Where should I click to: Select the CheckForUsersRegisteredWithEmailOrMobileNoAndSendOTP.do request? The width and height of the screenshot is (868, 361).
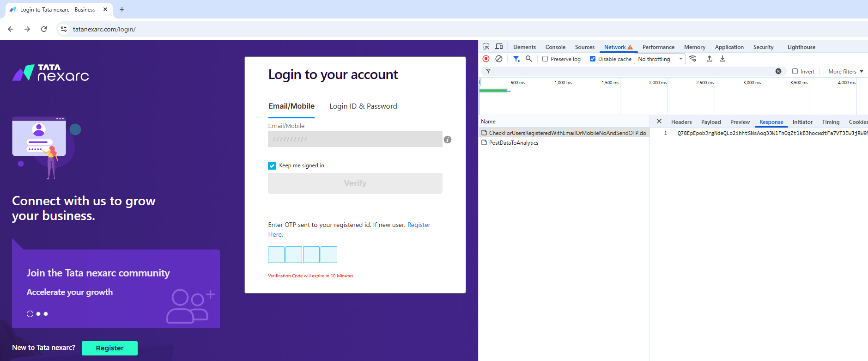tap(564, 133)
